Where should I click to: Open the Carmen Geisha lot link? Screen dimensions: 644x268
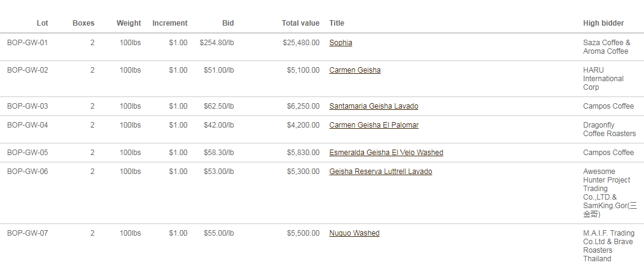coord(355,70)
